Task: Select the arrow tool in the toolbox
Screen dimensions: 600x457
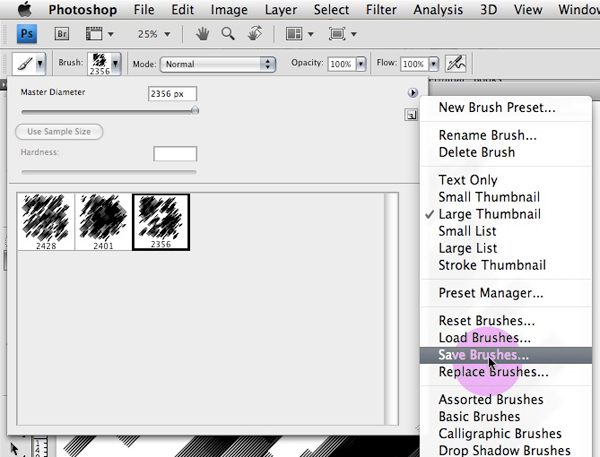Action: pyautogui.click(x=14, y=449)
